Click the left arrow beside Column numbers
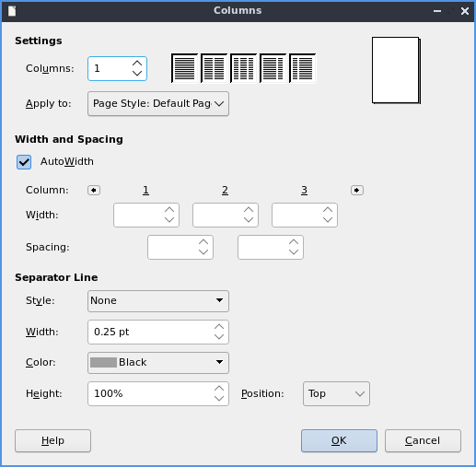 tap(94, 191)
